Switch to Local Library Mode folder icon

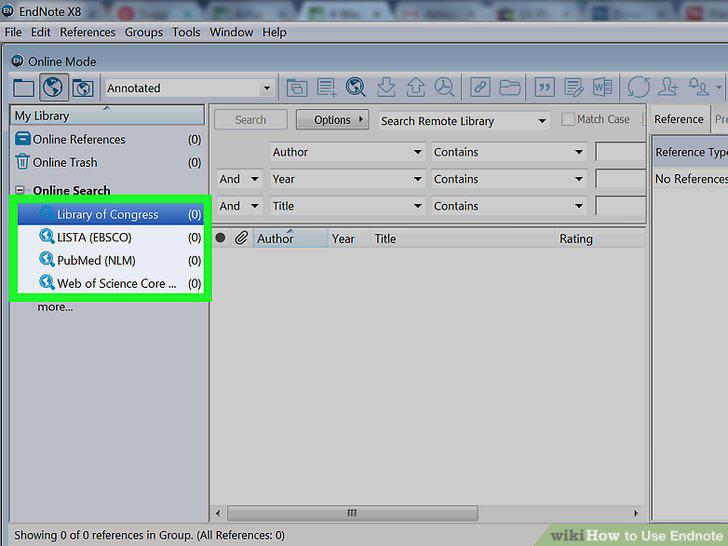(23, 87)
